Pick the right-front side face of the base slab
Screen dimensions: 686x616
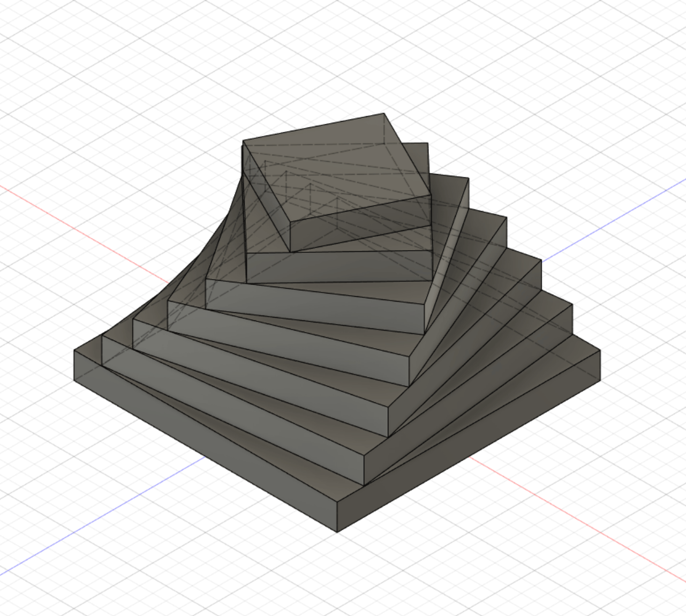(469, 440)
